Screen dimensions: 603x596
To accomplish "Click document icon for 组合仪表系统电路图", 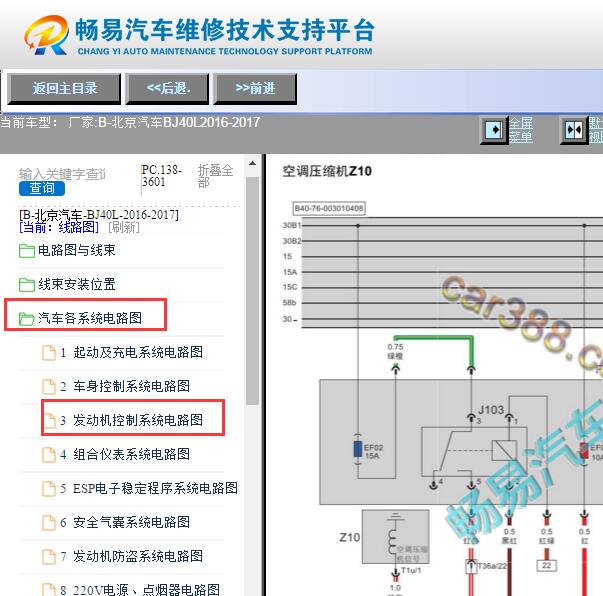I will tap(49, 455).
